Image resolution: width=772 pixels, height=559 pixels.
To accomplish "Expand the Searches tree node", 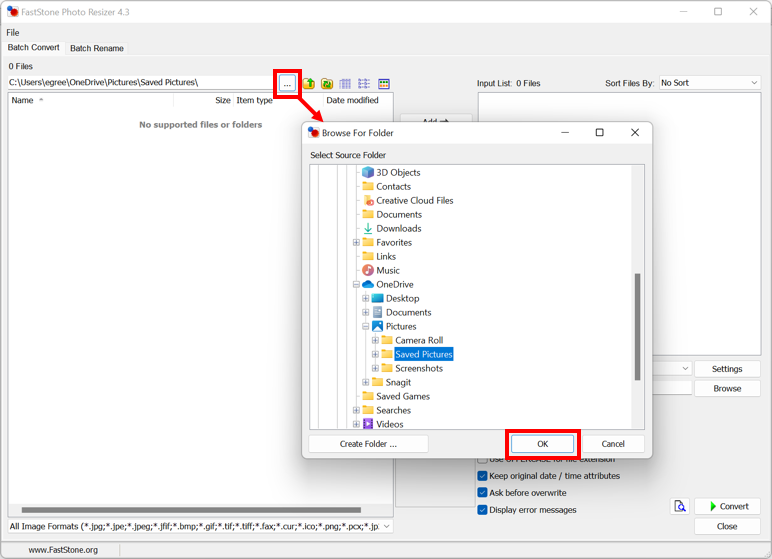I will point(356,410).
